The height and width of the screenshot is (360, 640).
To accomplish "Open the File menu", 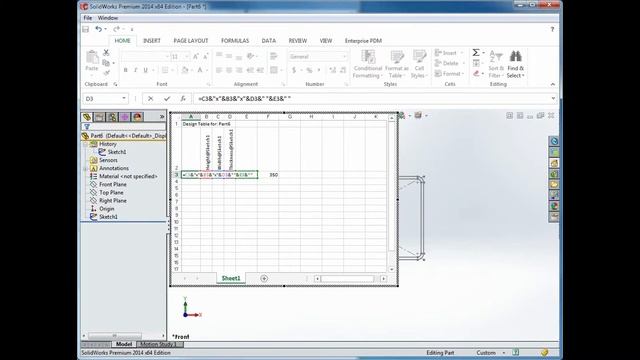I will 88,18.
